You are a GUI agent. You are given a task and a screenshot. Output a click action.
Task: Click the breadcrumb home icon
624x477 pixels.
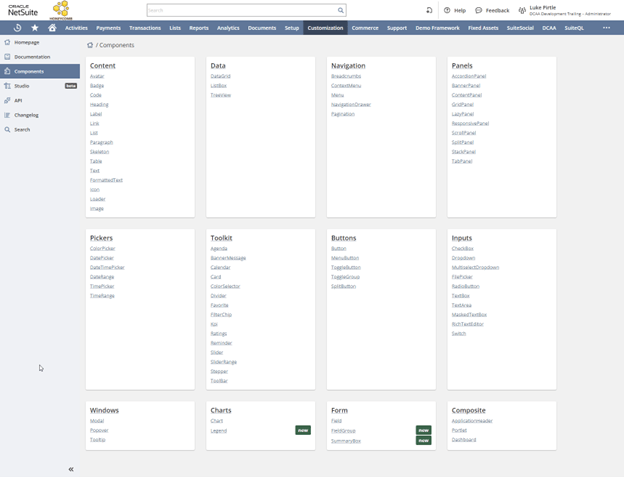[x=90, y=45]
